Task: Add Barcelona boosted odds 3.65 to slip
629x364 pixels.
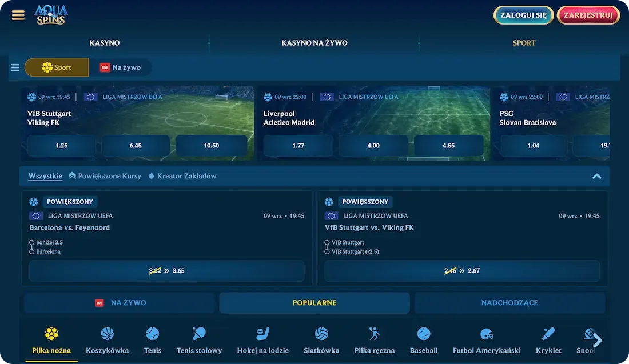Action: click(x=167, y=271)
